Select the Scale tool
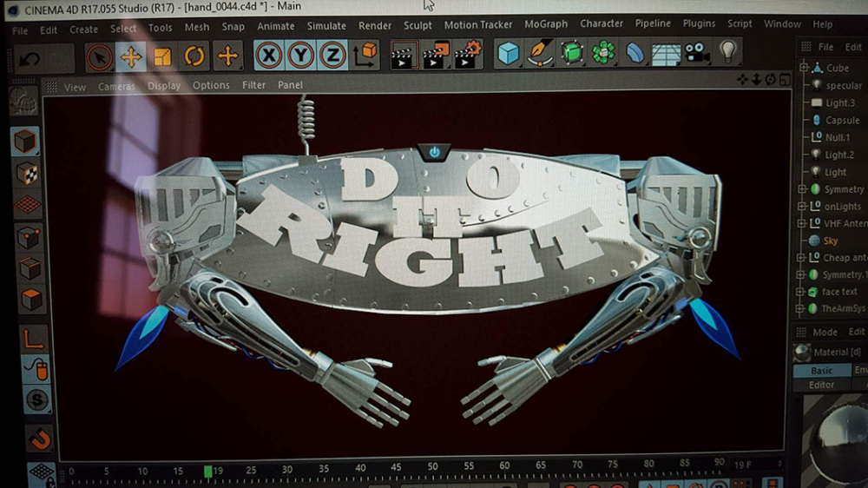The image size is (868, 488). [x=162, y=57]
